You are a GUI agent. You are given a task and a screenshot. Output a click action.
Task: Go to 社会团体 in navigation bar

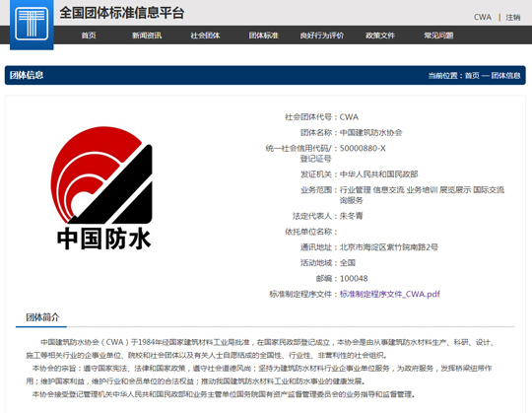pos(205,35)
